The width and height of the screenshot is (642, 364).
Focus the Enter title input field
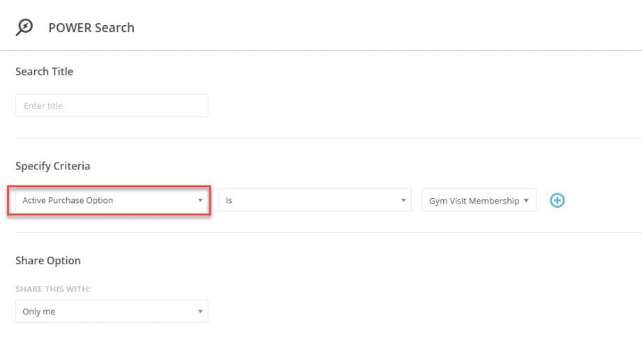[112, 105]
